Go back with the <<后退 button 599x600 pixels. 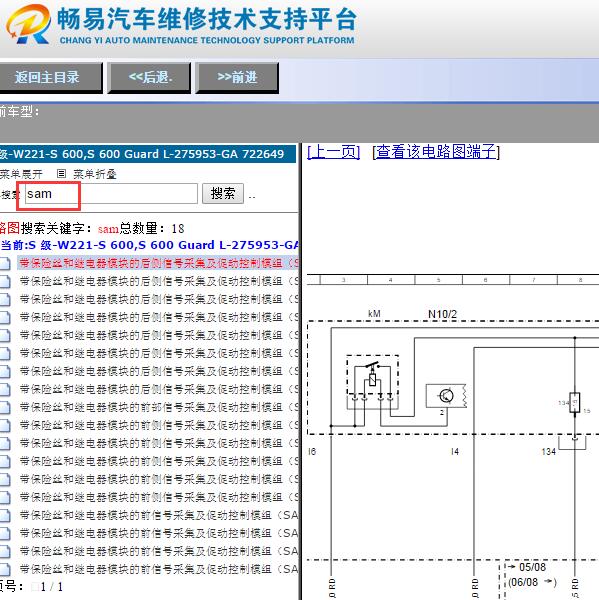149,78
